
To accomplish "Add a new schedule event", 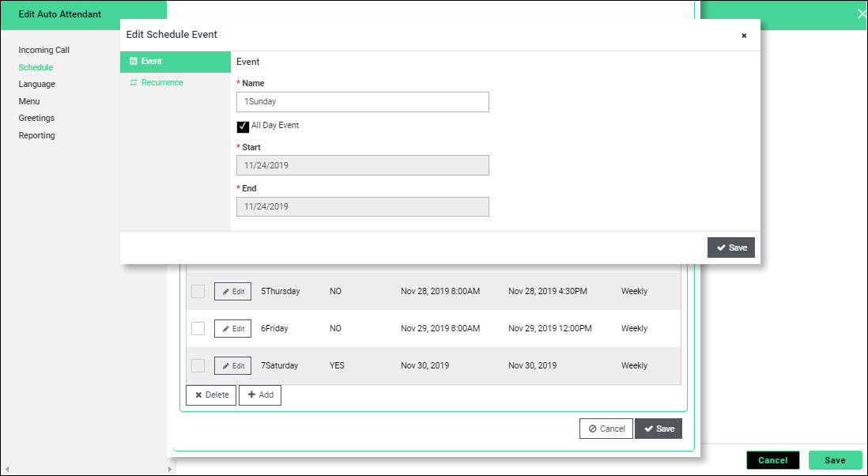I will pos(259,395).
